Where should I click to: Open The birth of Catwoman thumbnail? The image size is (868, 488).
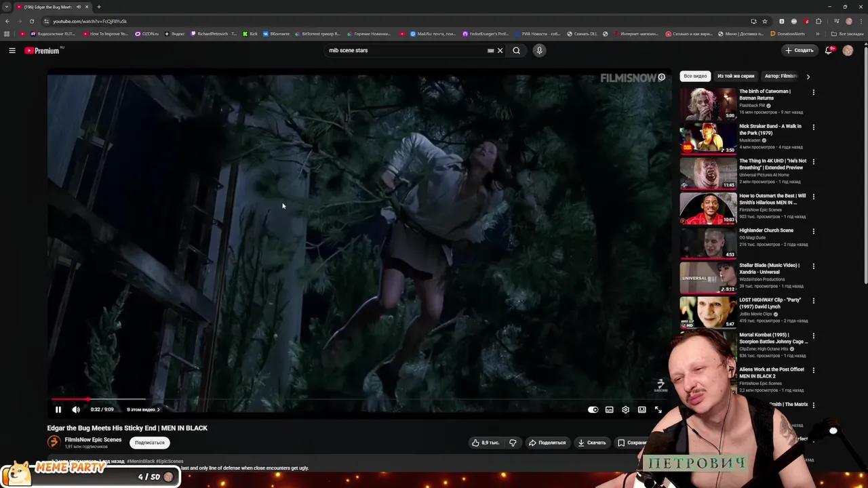708,104
